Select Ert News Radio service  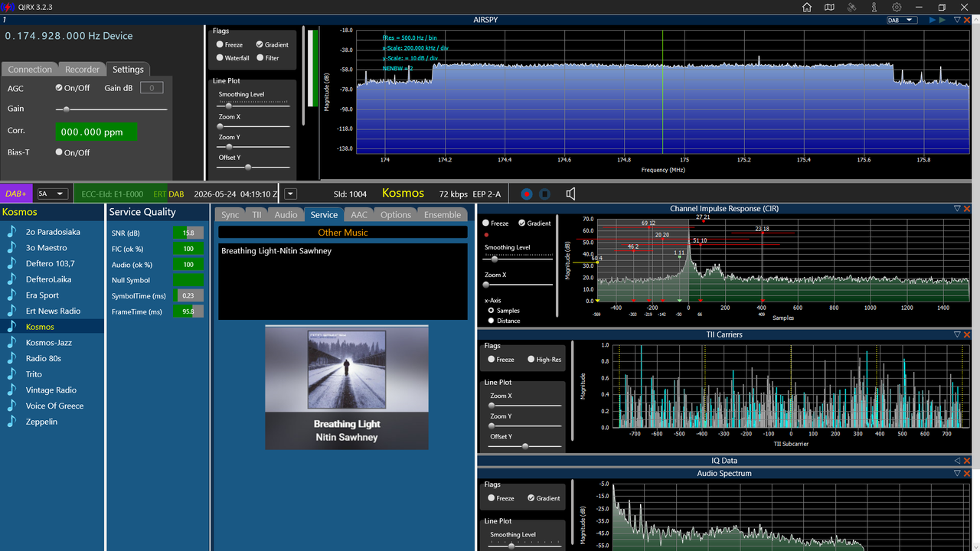coord(52,311)
